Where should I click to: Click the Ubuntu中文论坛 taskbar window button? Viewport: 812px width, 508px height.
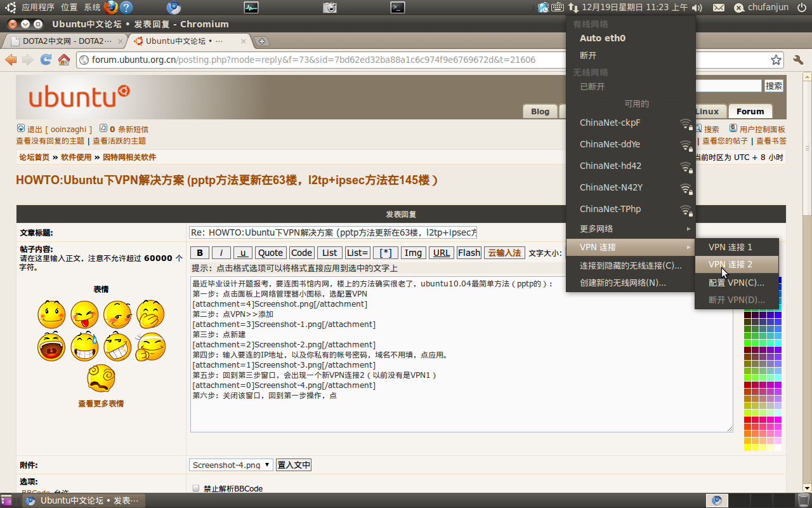[x=82, y=500]
